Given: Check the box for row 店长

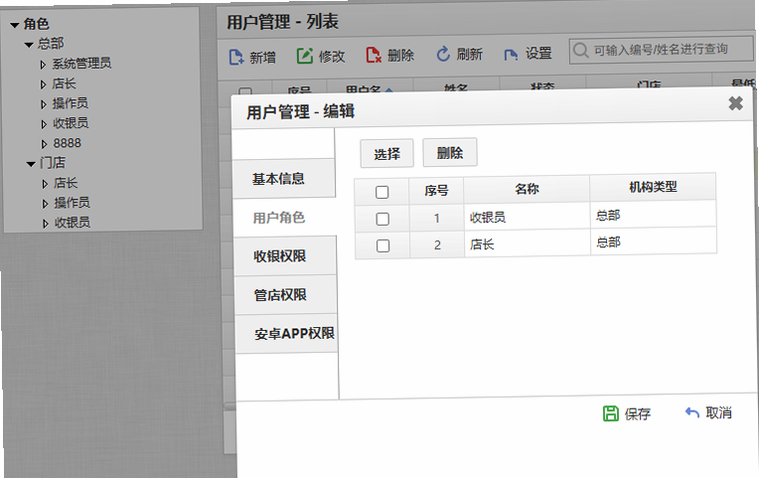Looking at the screenshot, I should coord(383,246).
